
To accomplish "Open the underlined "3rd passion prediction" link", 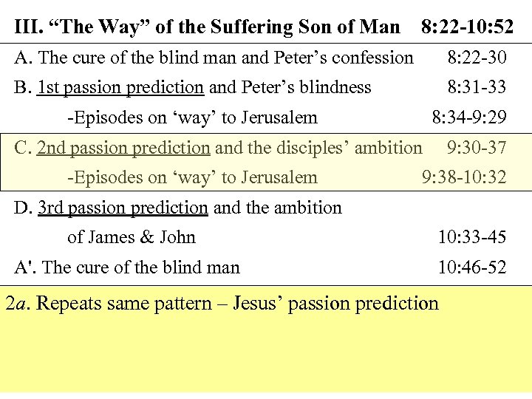I will coord(123,208).
